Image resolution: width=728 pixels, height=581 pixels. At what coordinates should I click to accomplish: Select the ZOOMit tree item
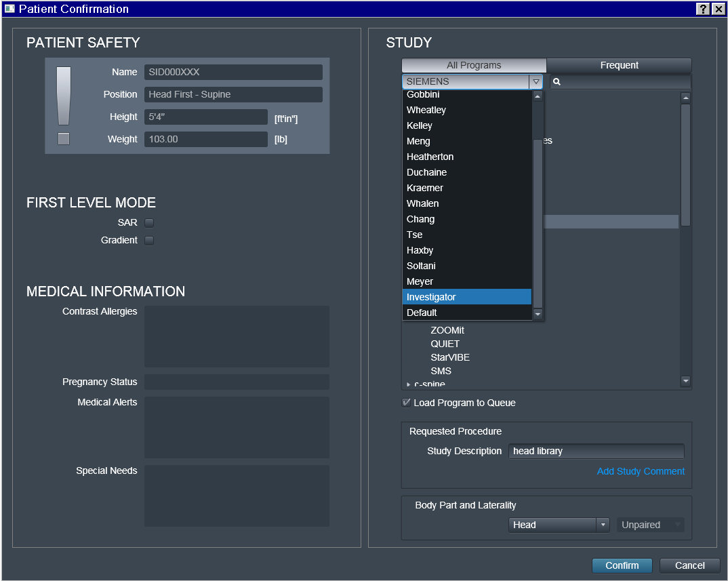coord(447,330)
